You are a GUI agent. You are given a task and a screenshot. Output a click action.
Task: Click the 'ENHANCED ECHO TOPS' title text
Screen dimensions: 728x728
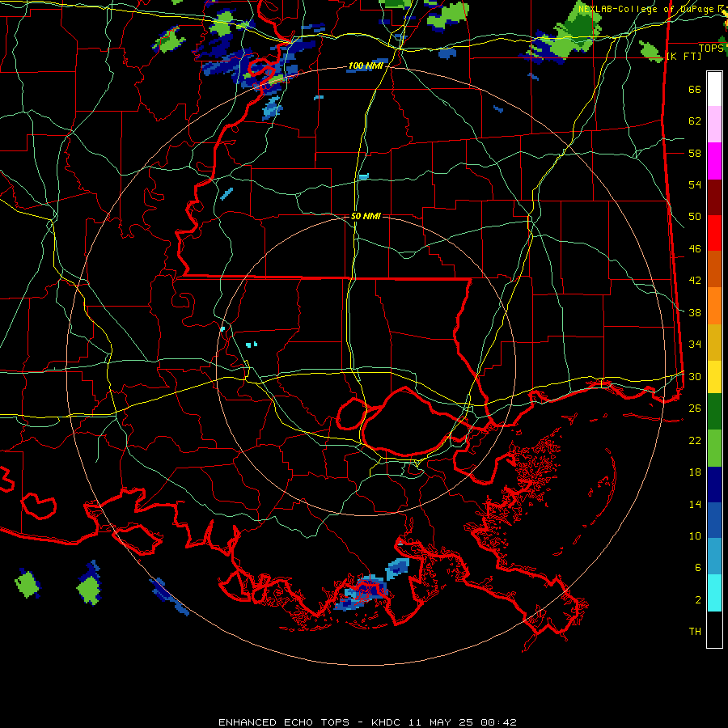284,722
